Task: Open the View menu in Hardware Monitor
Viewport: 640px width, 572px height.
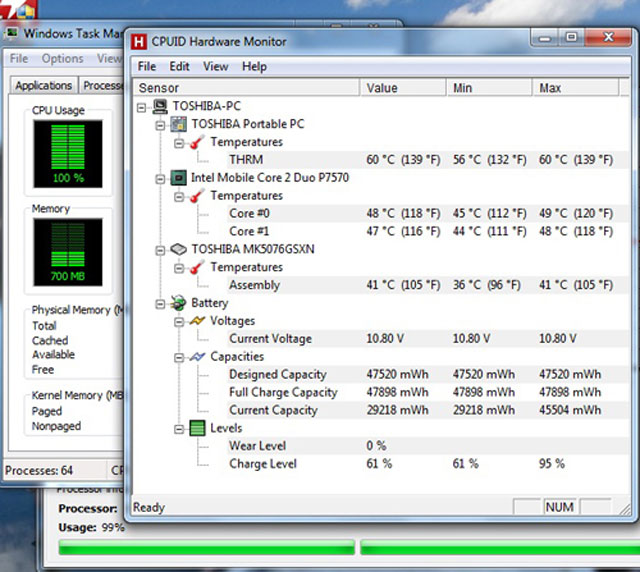Action: [x=216, y=67]
